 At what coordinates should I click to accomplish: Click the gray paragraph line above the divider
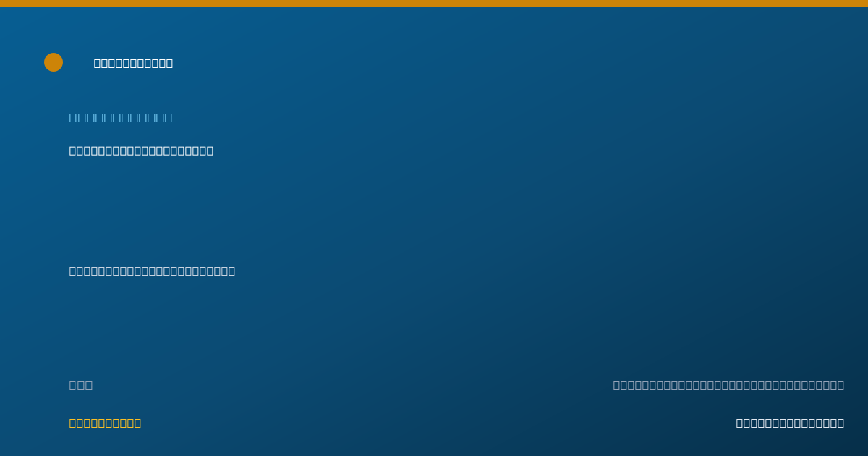click(152, 271)
